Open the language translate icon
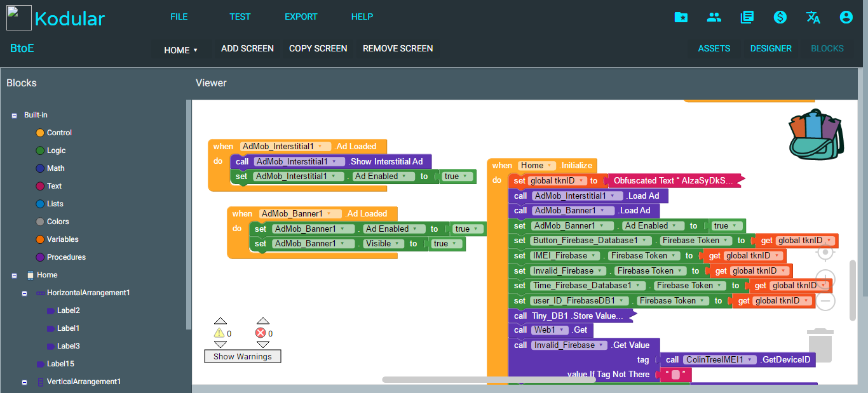The width and height of the screenshot is (868, 393). click(x=813, y=17)
